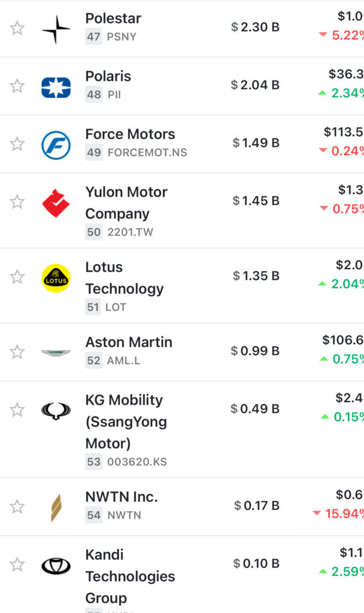Open the Yulon Motor Company link
This screenshot has height=613, width=364.
pos(126,203)
